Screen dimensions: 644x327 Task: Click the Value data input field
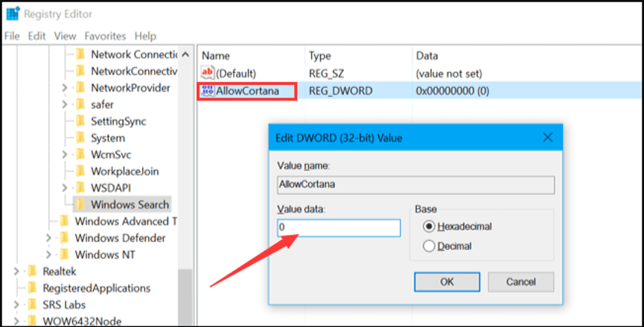click(x=339, y=227)
